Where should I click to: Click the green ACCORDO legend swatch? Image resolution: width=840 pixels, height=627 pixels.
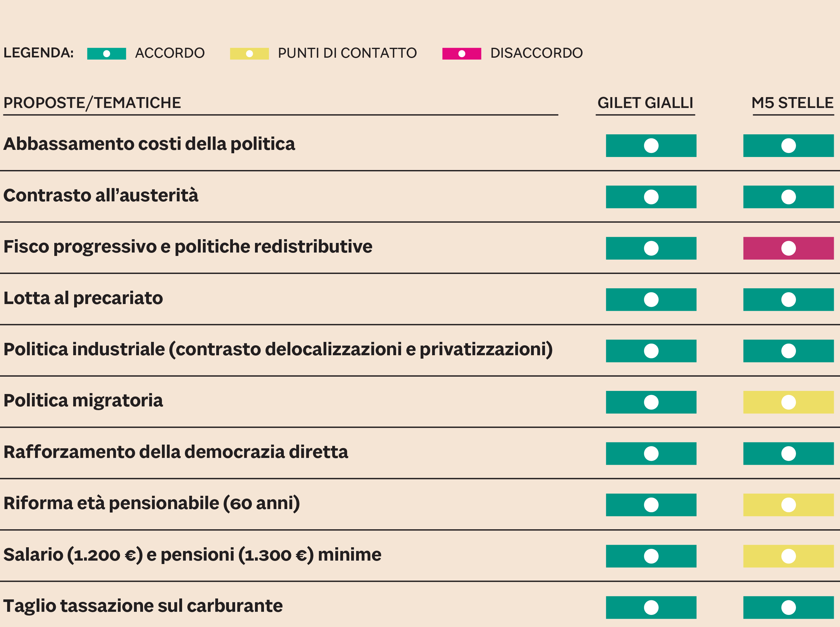click(106, 53)
